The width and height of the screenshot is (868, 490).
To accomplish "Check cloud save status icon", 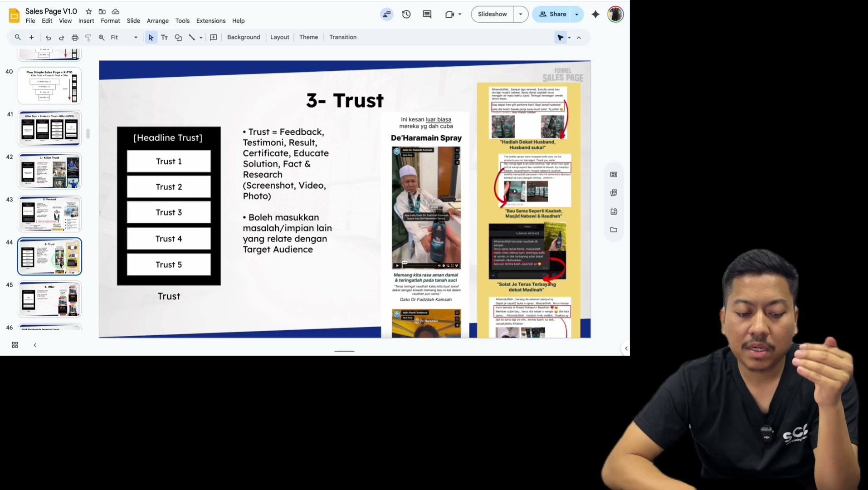I will click(x=116, y=11).
